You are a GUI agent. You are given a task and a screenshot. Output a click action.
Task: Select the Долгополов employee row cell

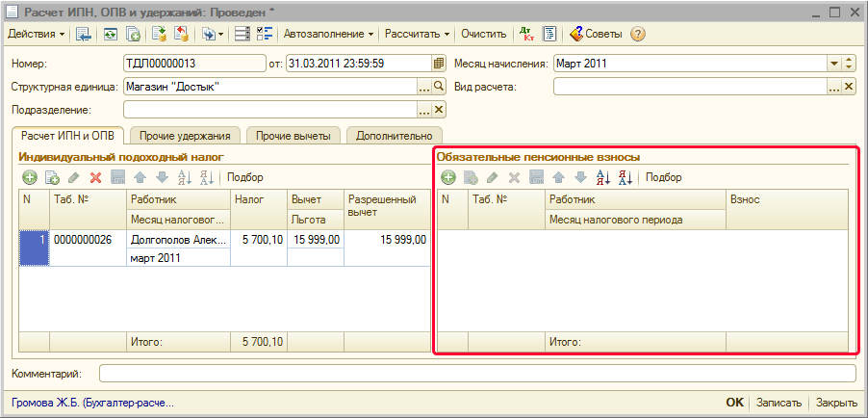click(178, 240)
